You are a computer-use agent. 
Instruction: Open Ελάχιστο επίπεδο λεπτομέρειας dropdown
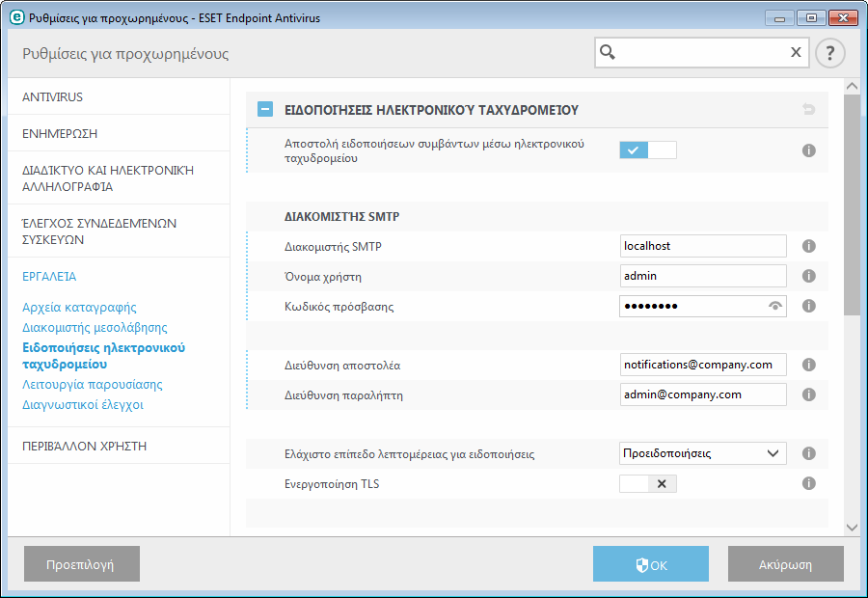click(703, 453)
